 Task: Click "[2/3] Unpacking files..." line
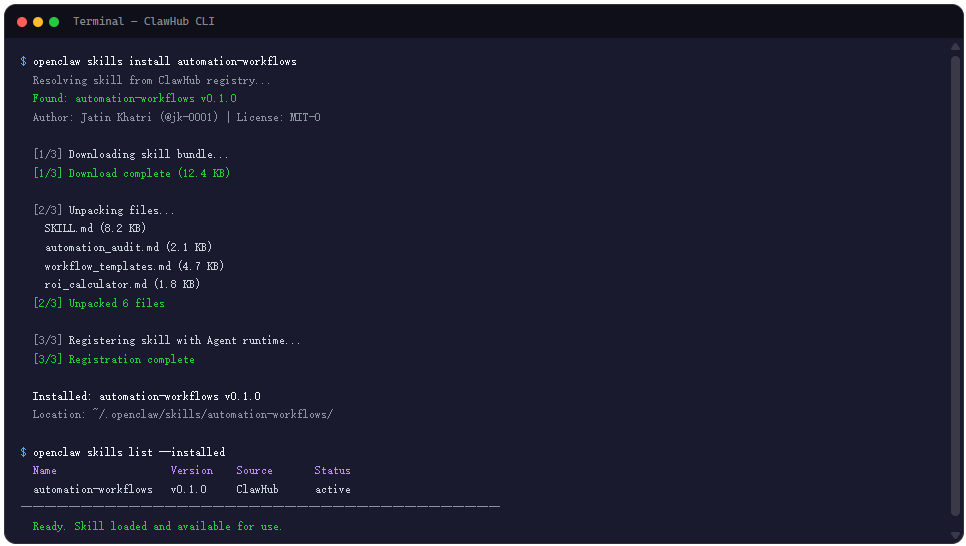click(x=104, y=210)
